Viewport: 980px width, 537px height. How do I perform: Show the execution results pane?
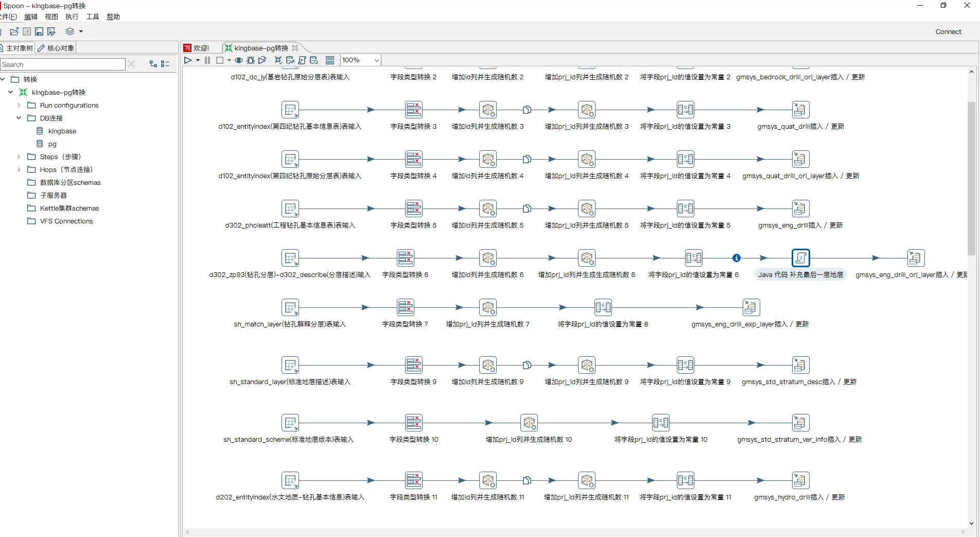(330, 60)
